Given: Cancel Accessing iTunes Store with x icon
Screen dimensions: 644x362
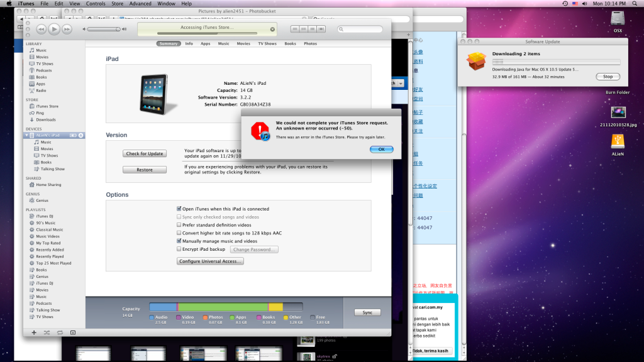Looking at the screenshot, I should 272,29.
